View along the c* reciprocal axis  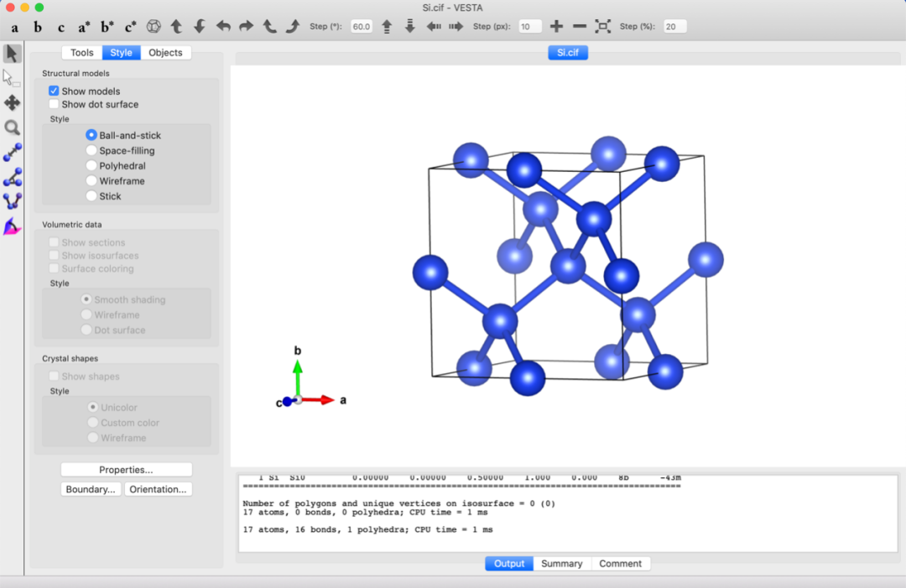point(131,27)
